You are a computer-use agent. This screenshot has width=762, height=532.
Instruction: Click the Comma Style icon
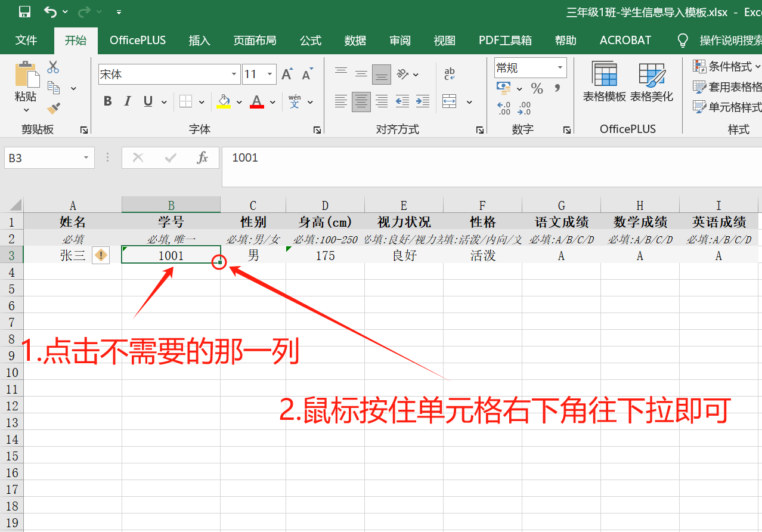pyautogui.click(x=556, y=88)
